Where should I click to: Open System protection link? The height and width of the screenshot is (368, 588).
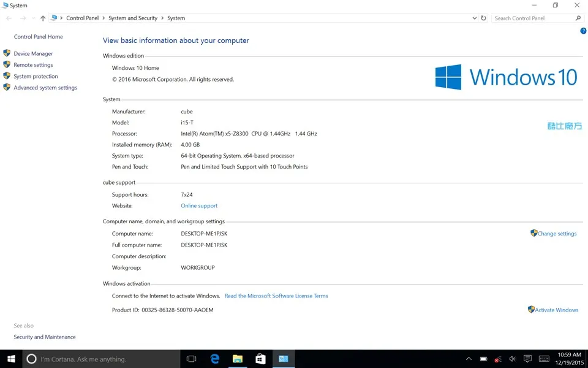pos(36,76)
